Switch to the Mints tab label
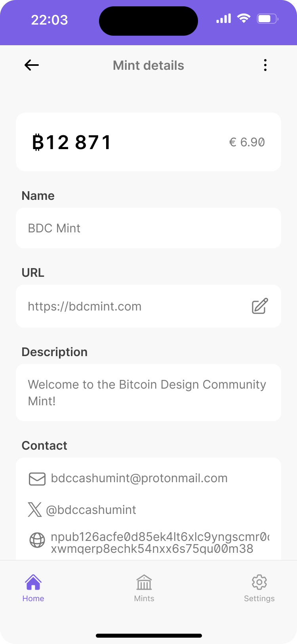Viewport: 297px width, 644px height. pos(144,598)
